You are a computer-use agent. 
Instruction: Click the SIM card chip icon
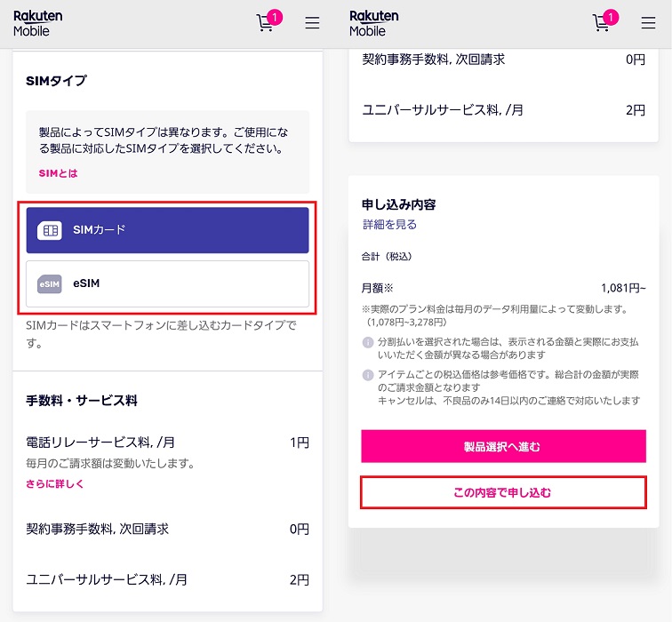(x=50, y=230)
